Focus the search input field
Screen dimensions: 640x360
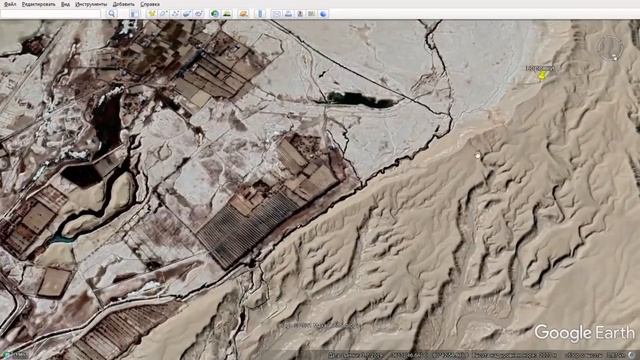point(51,14)
